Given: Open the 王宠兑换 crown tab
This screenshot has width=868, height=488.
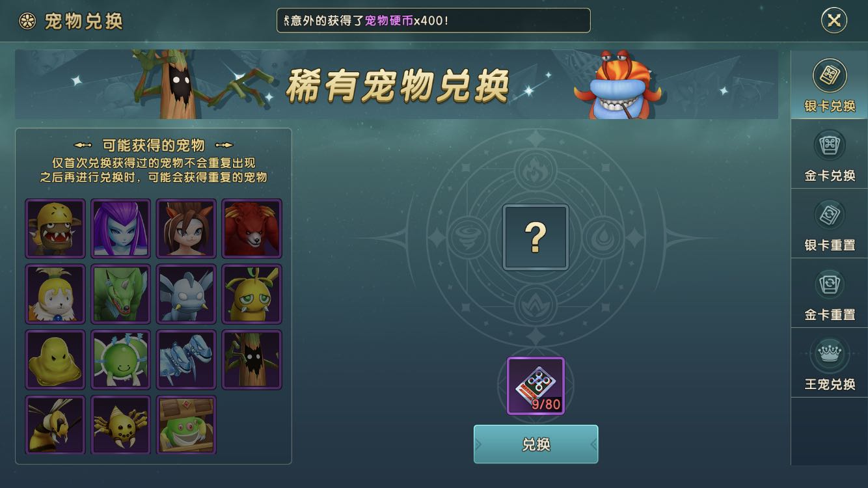Looking at the screenshot, I should (830, 363).
